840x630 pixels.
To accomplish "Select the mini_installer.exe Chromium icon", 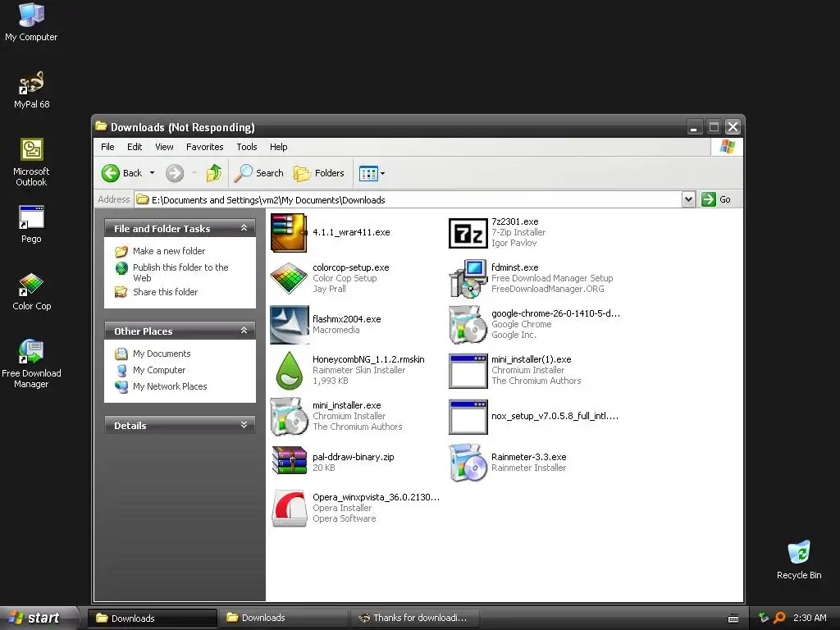I will pyautogui.click(x=290, y=416).
